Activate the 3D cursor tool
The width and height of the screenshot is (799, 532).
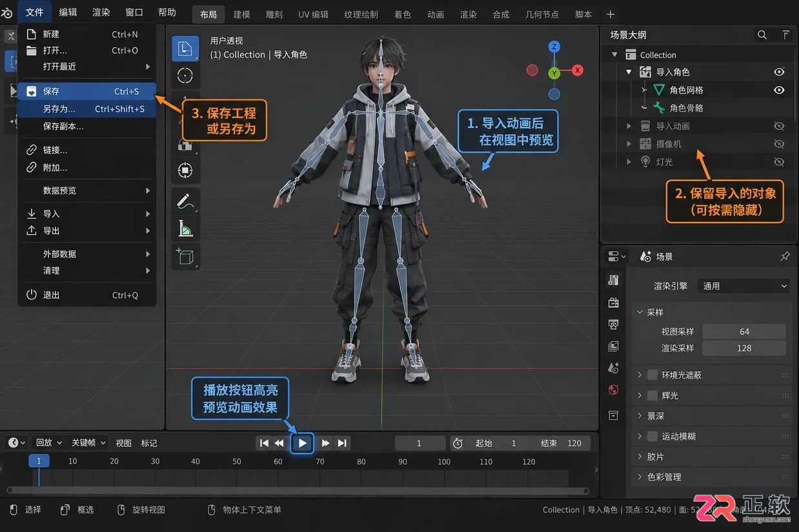tap(185, 76)
